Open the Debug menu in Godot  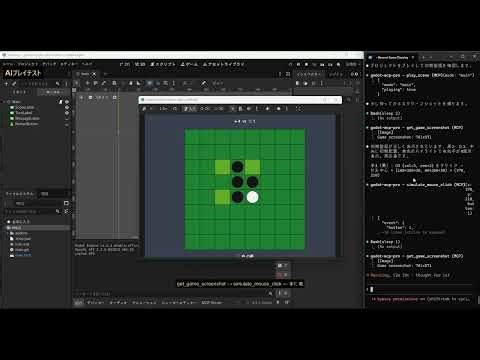click(x=49, y=64)
